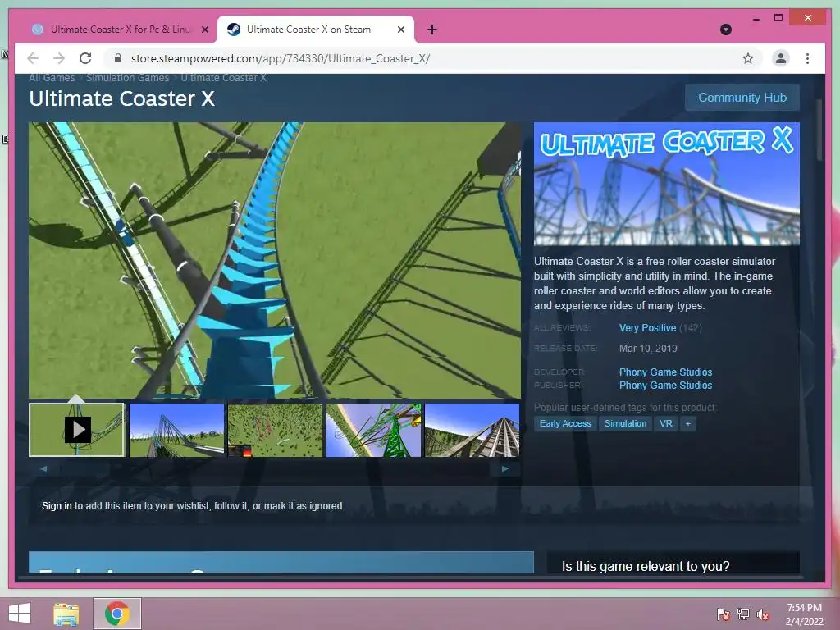
Task: Click the Chrome taskbar icon
Action: click(x=116, y=614)
